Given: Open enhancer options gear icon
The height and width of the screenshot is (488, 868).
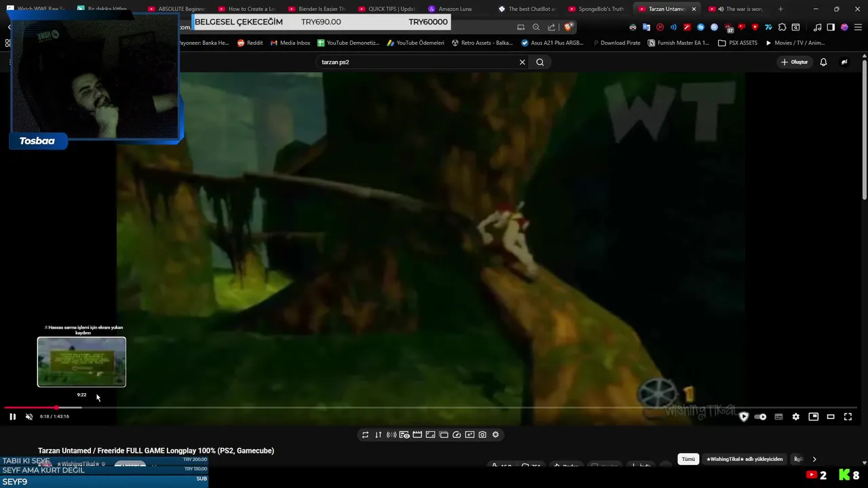Looking at the screenshot, I should pos(496,434).
